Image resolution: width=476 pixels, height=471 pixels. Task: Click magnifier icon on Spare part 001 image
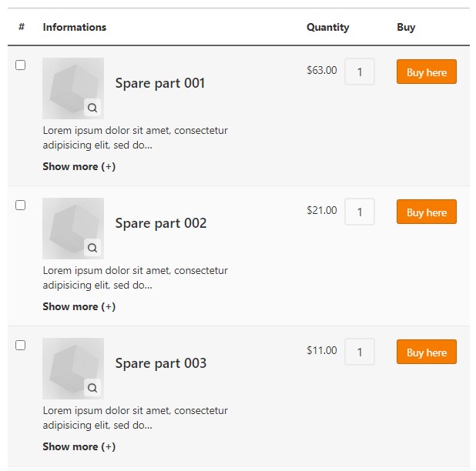click(92, 108)
